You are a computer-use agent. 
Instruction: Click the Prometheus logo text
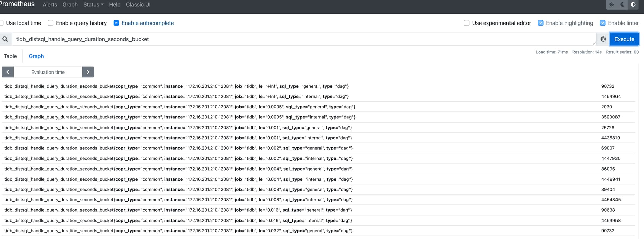(17, 4)
